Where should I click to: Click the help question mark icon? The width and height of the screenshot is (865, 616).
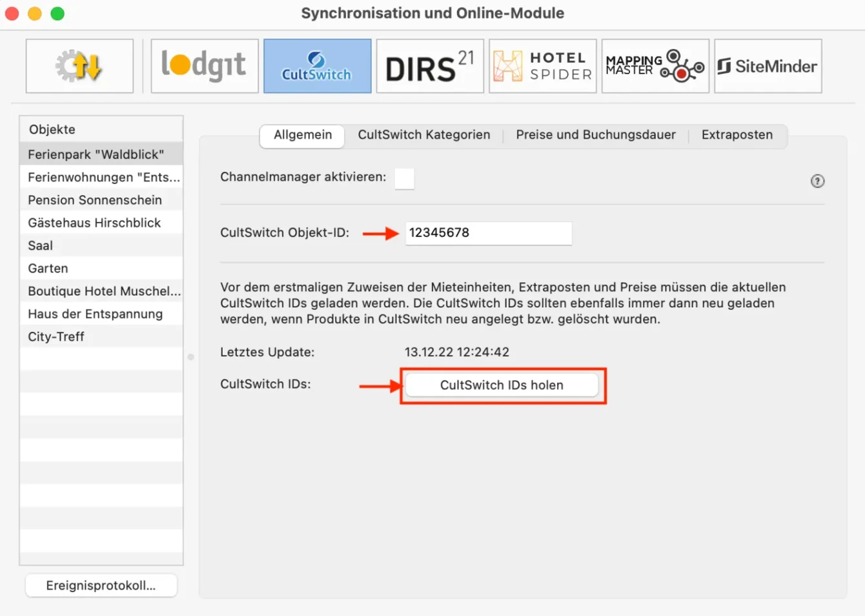tap(817, 181)
